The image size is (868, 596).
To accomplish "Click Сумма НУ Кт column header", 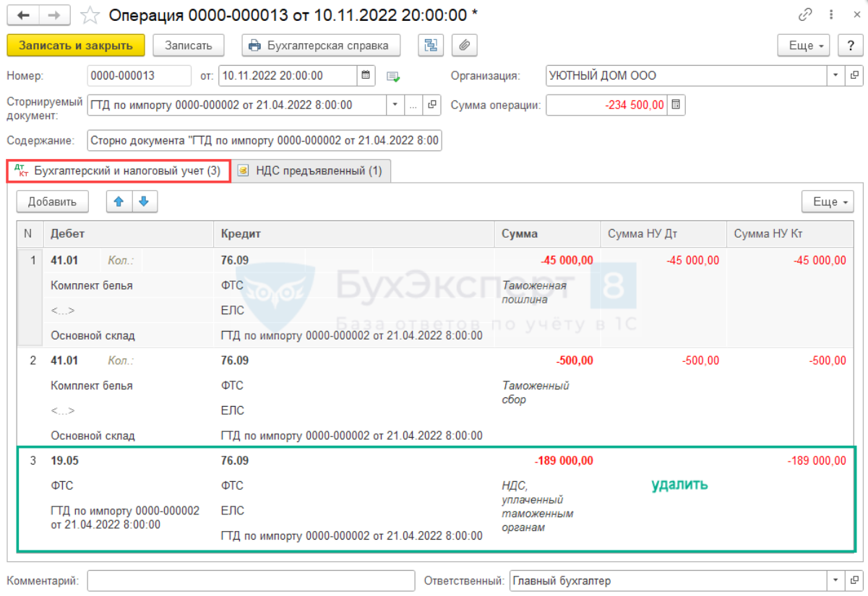I will (x=789, y=234).
